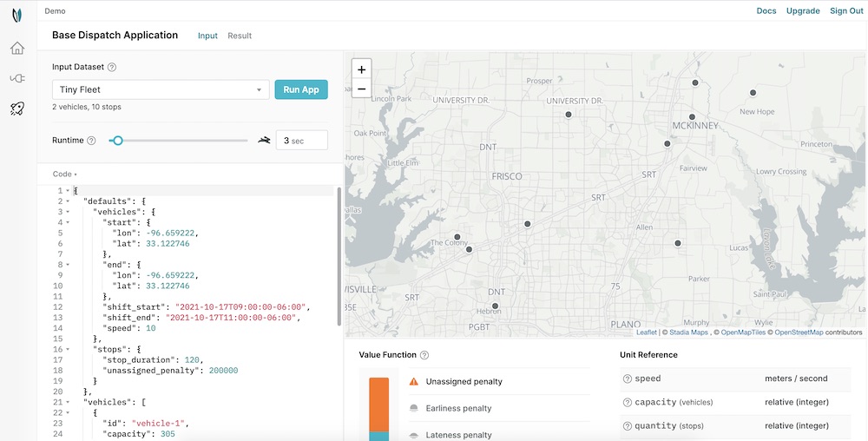
Task: Click the teal value function bar segment
Action: pos(379,436)
